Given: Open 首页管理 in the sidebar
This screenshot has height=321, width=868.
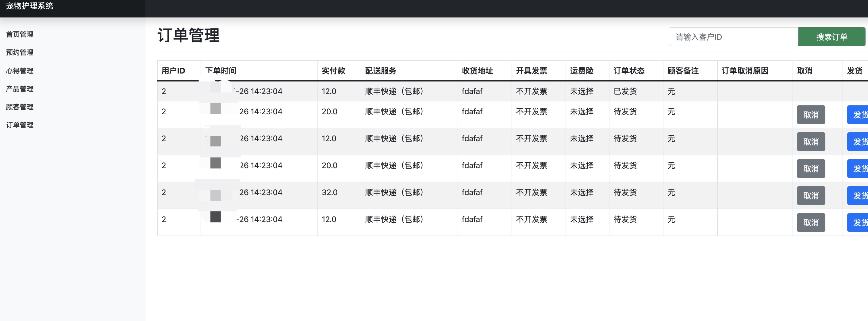Looking at the screenshot, I should tap(20, 34).
